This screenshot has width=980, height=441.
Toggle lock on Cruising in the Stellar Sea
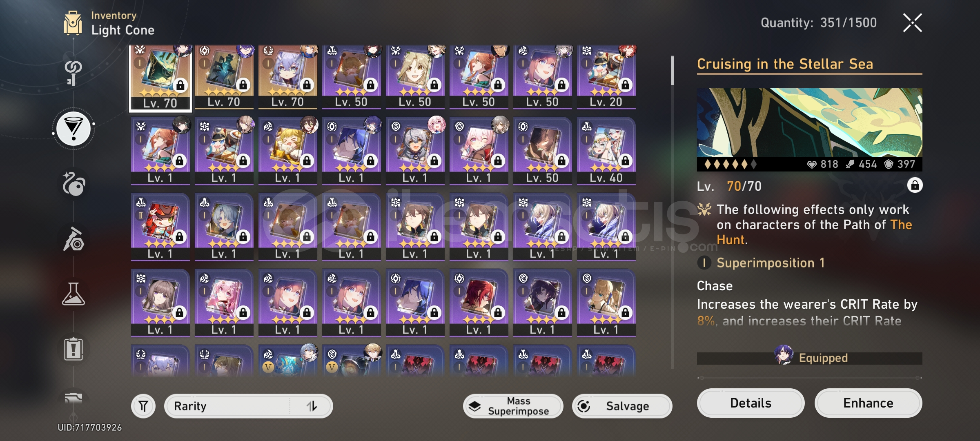point(915,185)
